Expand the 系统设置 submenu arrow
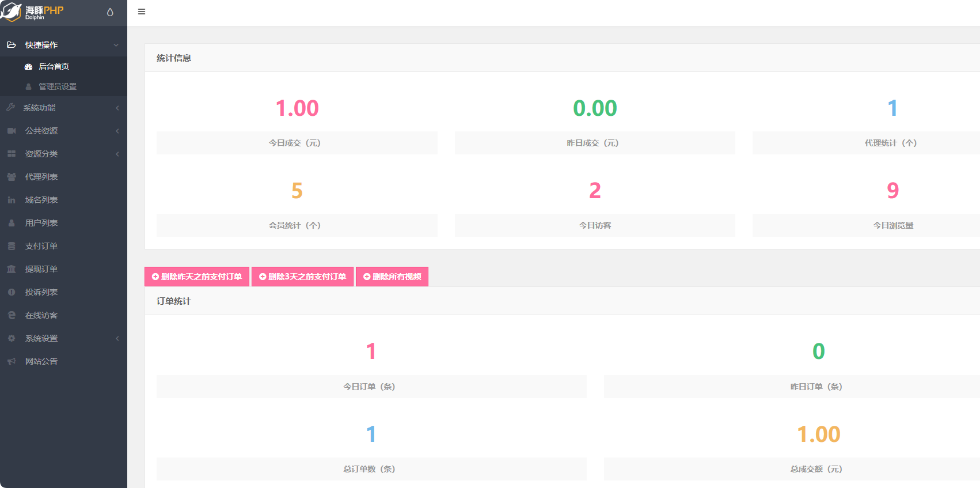Screen dimensions: 980x488 pos(117,338)
